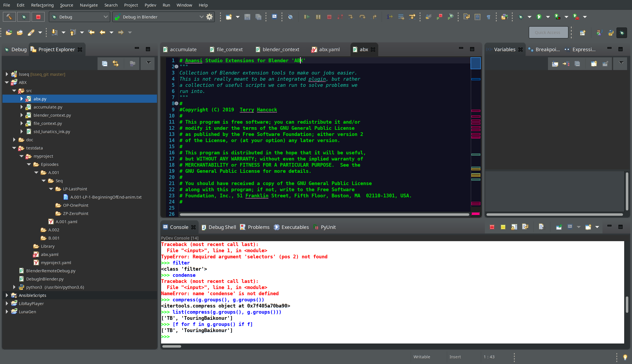Viewport: 632px width, 364px height.
Task: Toggle Skip All Breakpoints icon
Action: click(x=290, y=17)
